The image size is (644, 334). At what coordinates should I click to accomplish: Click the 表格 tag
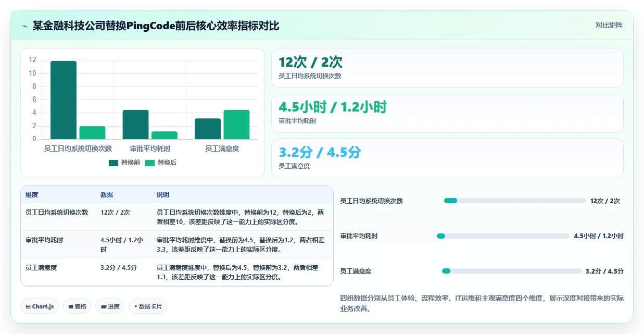[78, 306]
